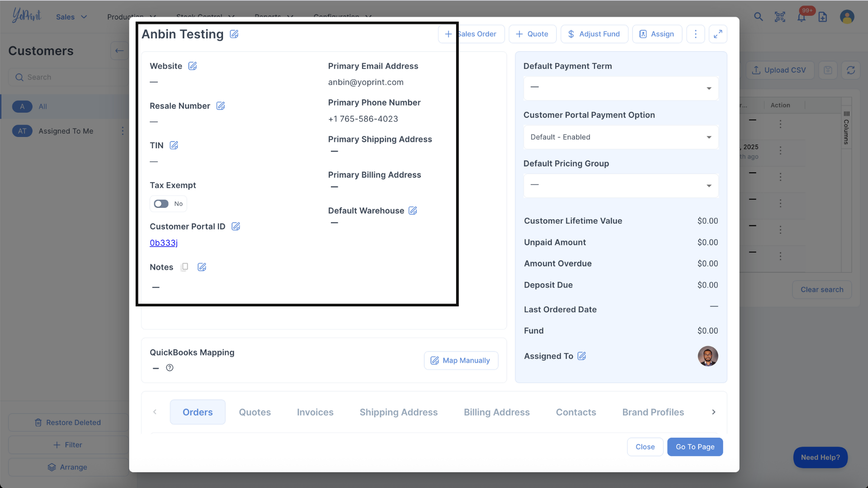Expand the Default Pricing Group dropdown
The height and width of the screenshot is (488, 868).
(x=621, y=185)
